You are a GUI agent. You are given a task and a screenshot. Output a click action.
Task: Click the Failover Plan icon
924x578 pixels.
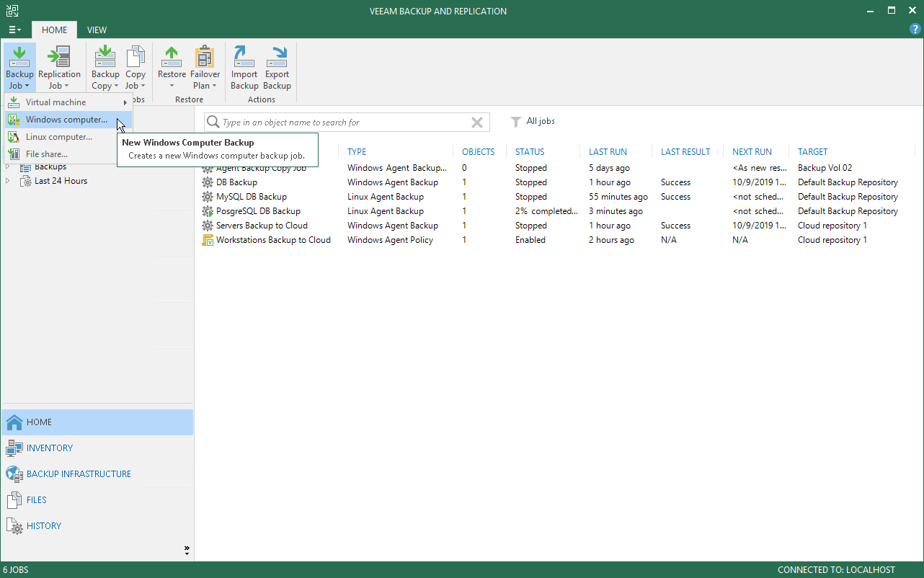pyautogui.click(x=205, y=68)
